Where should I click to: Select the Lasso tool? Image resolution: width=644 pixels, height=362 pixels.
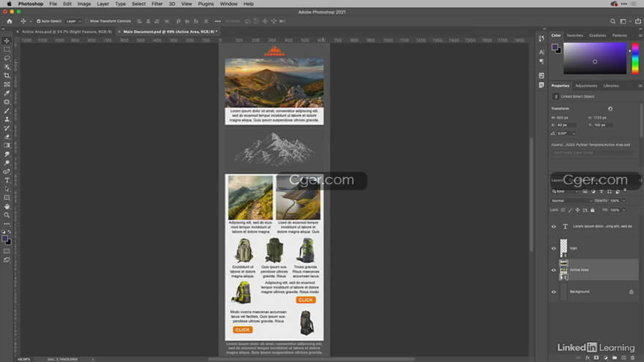pyautogui.click(x=7, y=58)
